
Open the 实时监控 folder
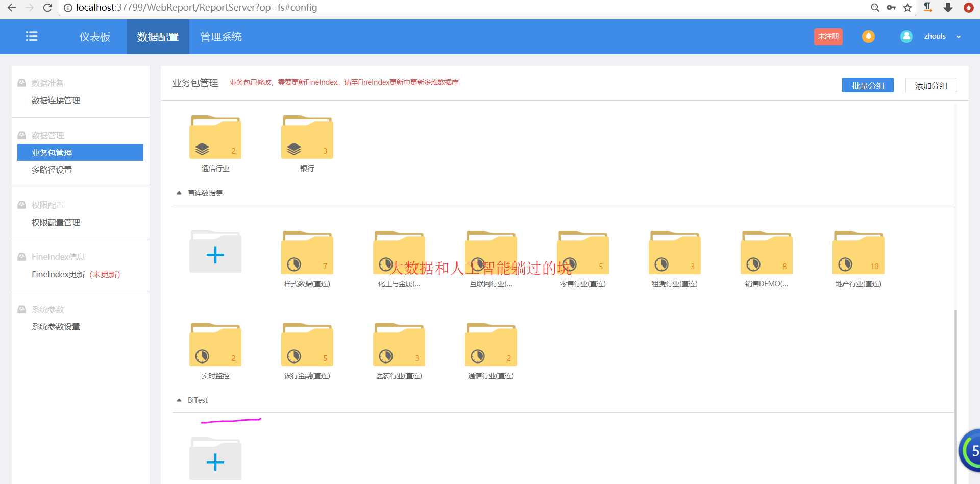(x=215, y=344)
